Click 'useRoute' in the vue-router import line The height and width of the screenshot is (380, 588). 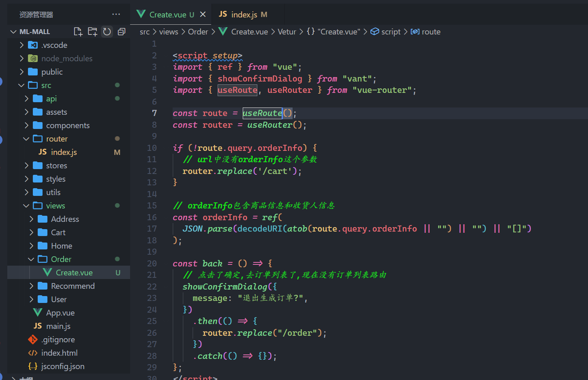237,90
